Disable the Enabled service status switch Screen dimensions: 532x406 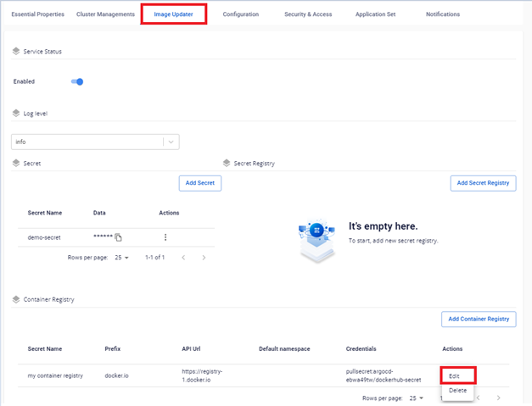[77, 82]
